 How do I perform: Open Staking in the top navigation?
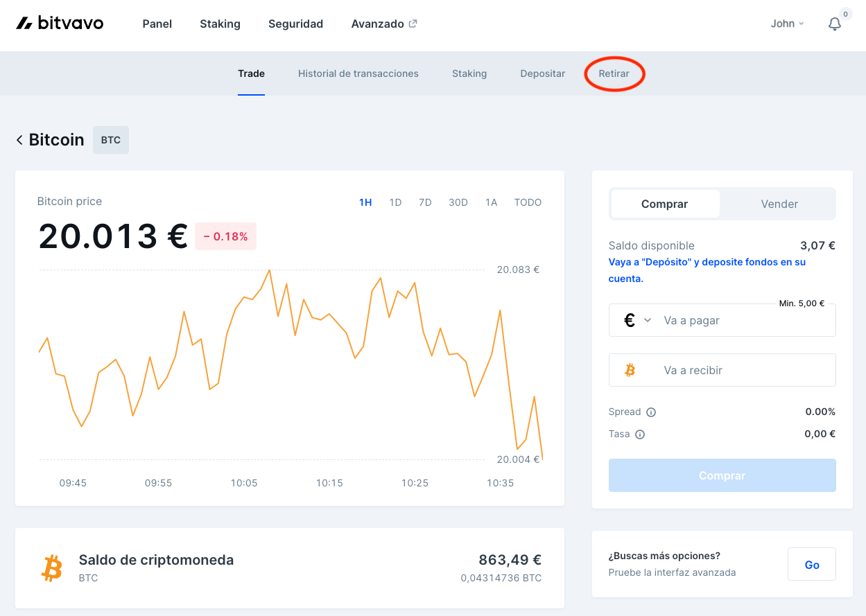point(220,24)
